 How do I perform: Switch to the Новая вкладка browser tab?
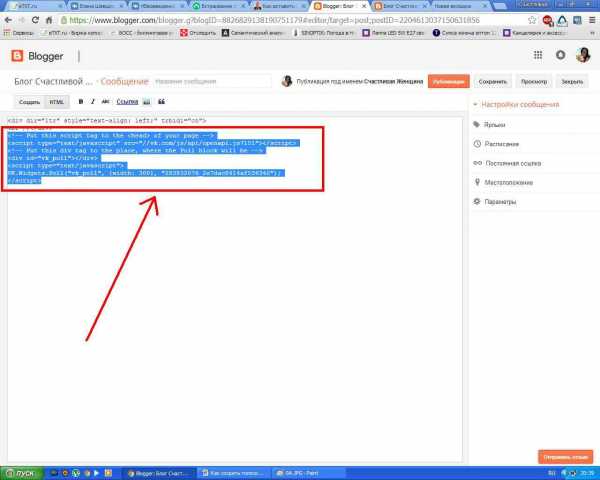[460, 6]
